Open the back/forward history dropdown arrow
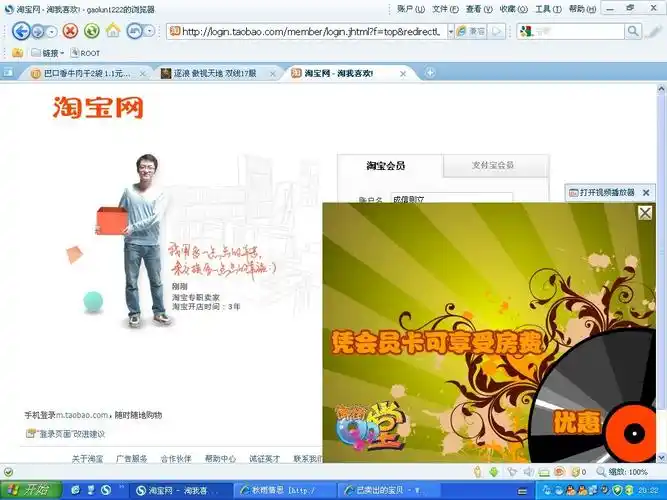Image resolution: width=667 pixels, height=500 pixels. [51, 32]
